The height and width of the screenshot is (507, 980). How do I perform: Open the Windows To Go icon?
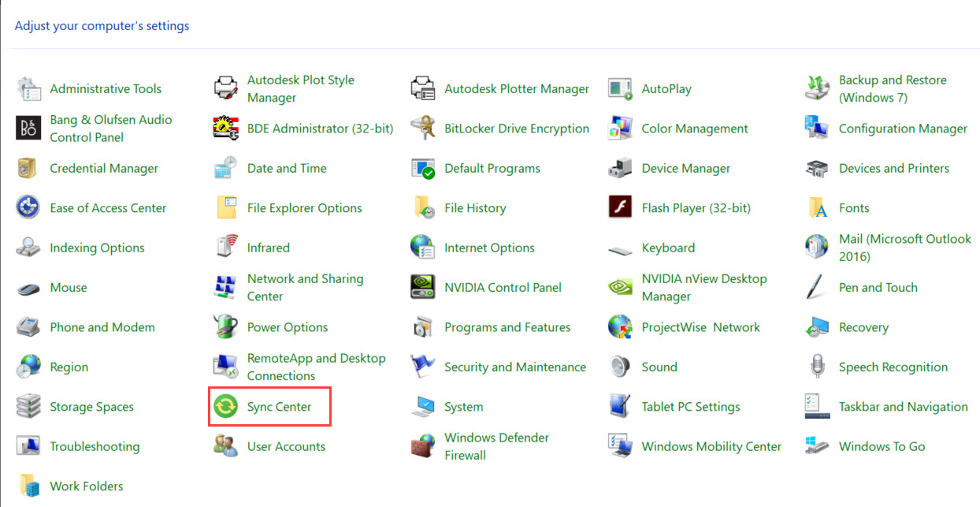point(818,446)
